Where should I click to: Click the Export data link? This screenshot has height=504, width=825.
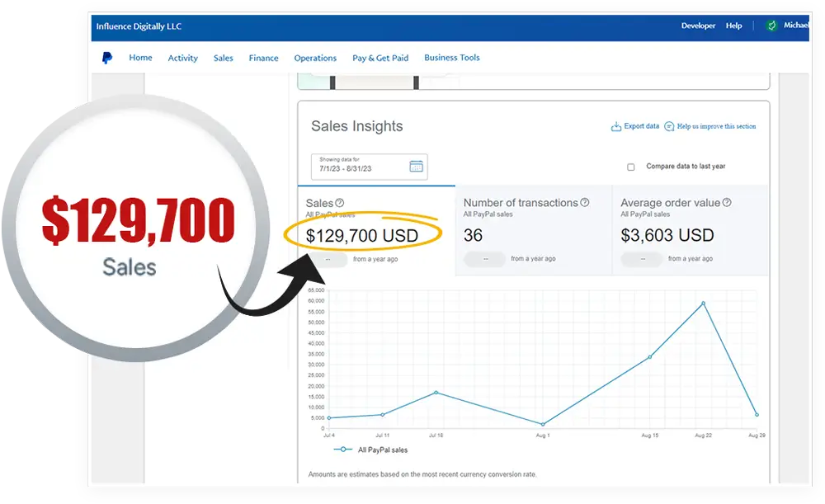tap(641, 126)
